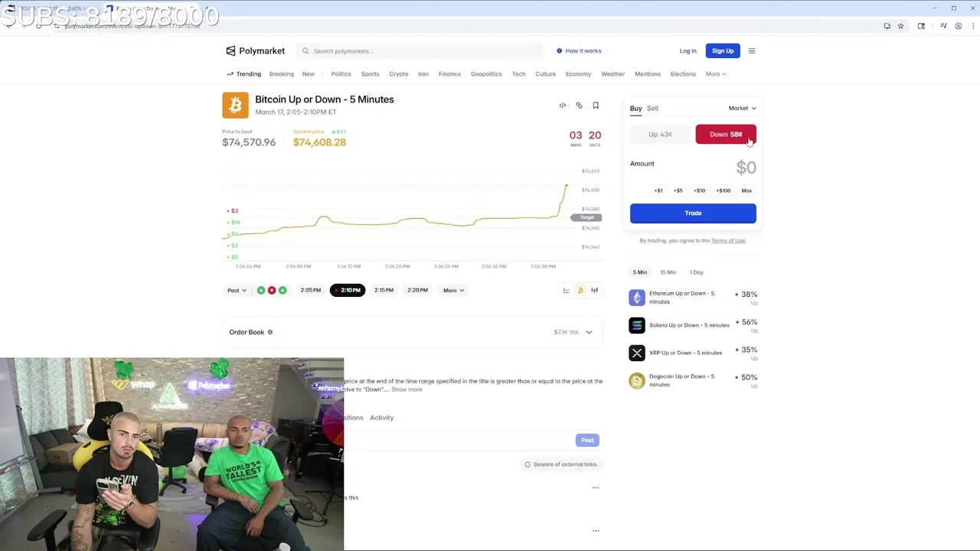Viewport: 980px width, 551px height.
Task: Click the browser install app icon
Action: [x=887, y=26]
